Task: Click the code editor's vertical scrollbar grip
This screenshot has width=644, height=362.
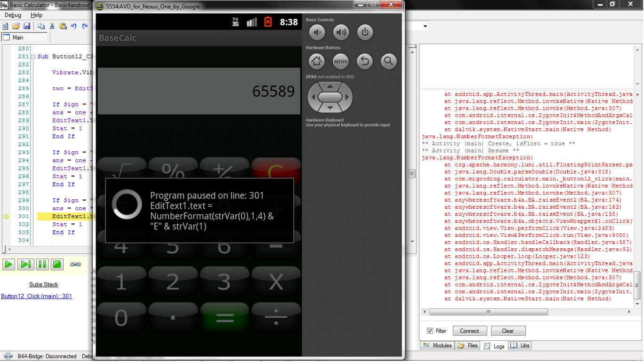Action: 412,173
